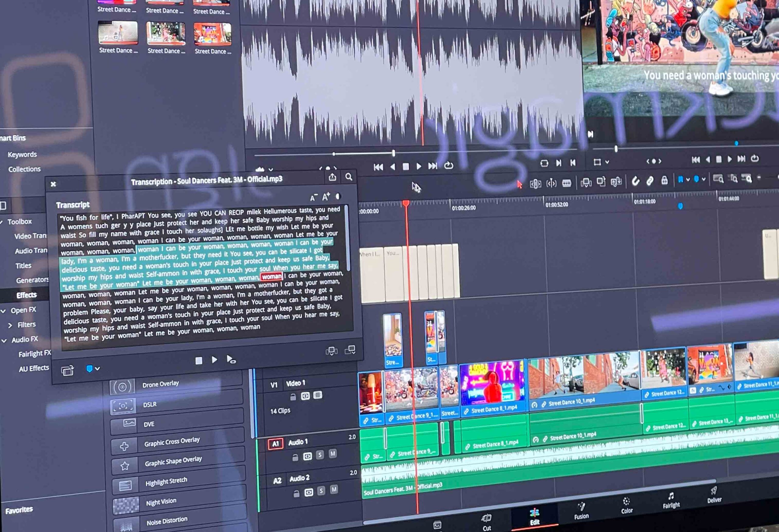Collapse the Audio FX section
This screenshot has width=779, height=532.
pyautogui.click(x=4, y=341)
